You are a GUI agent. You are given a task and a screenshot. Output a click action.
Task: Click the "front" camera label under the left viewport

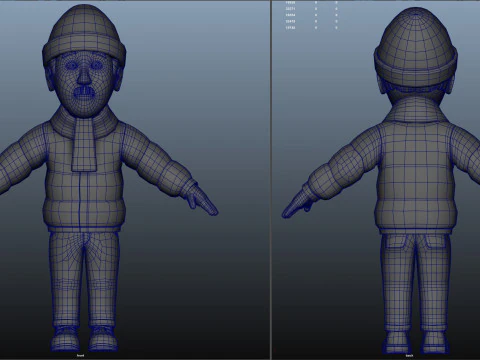(80, 356)
